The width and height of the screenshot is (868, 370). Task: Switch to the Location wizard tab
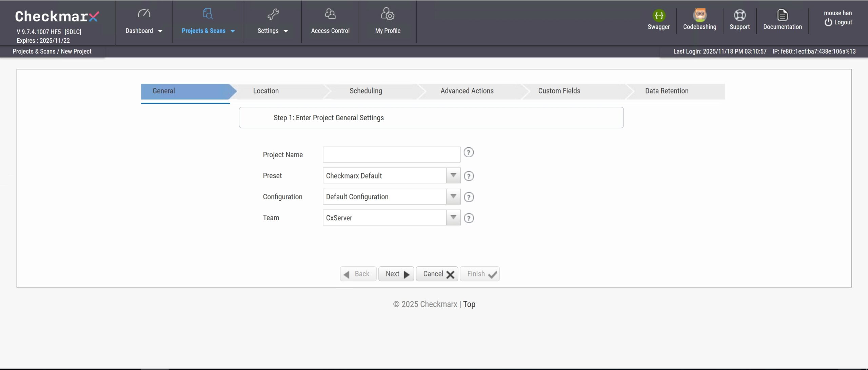pyautogui.click(x=266, y=91)
